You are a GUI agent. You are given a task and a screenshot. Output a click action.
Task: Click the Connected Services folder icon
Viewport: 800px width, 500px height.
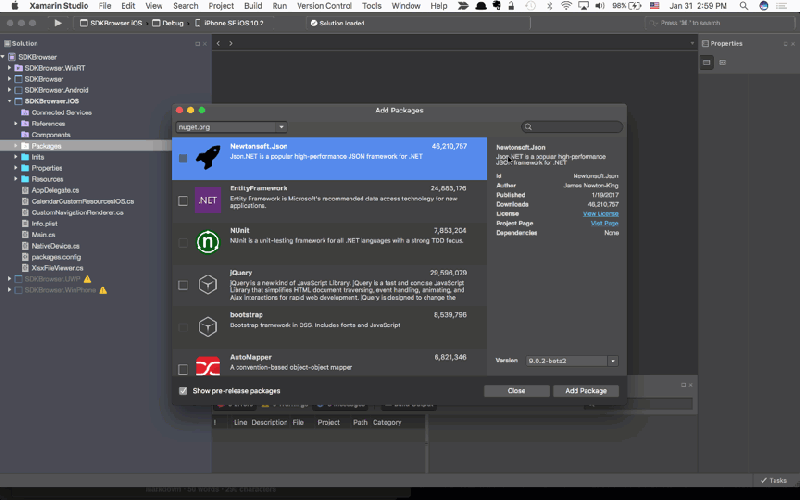tap(25, 112)
